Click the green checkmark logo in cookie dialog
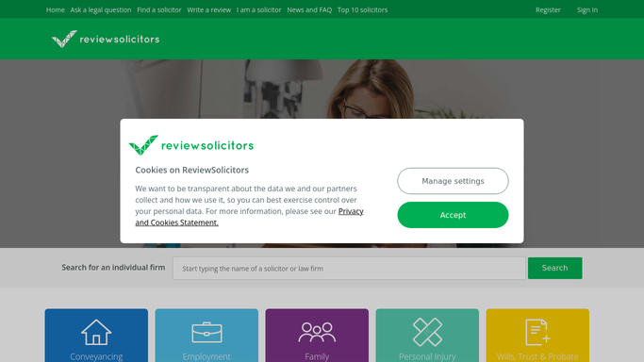The image size is (644, 362). click(143, 145)
